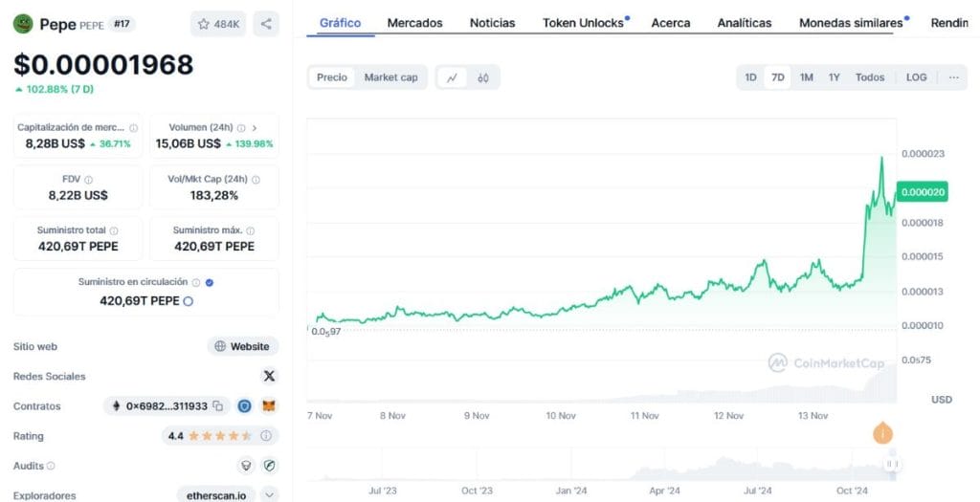Viewport: 980px width, 502px height.
Task: Click the current price label 0.000020
Action: 923,191
